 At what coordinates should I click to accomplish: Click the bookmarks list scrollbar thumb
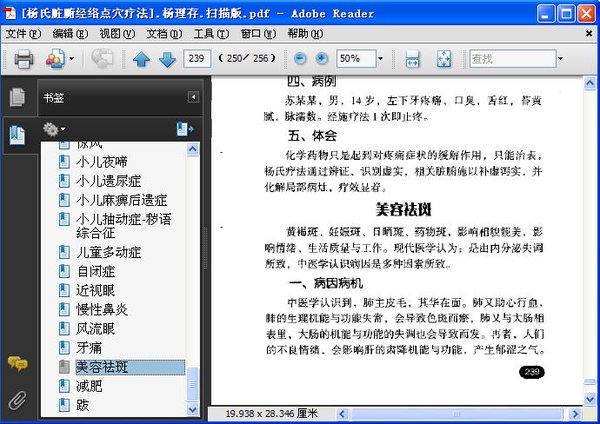click(x=193, y=384)
